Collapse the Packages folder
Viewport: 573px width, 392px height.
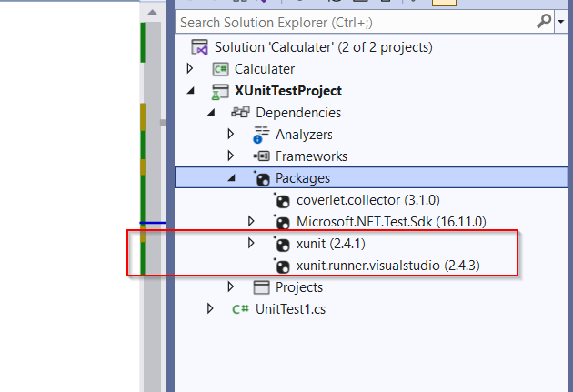(231, 178)
